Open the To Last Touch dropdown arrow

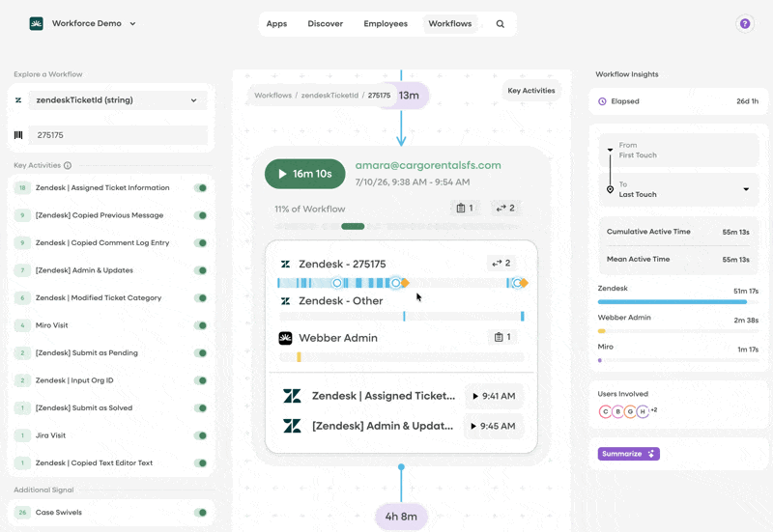click(x=746, y=189)
